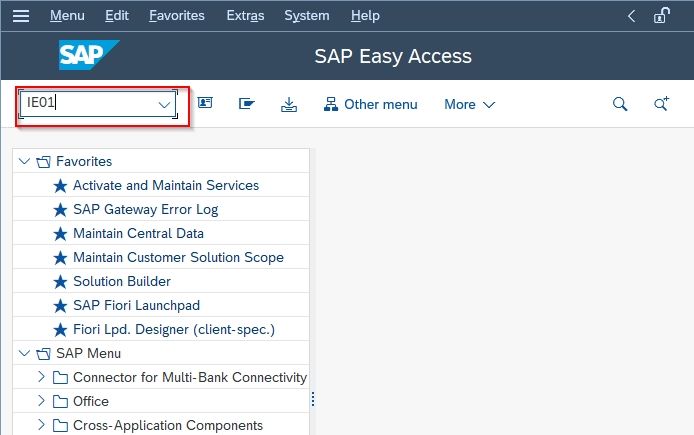Click the Connector for Multi-Bank Connectivity folder icon
The image size is (694, 435).
point(60,377)
